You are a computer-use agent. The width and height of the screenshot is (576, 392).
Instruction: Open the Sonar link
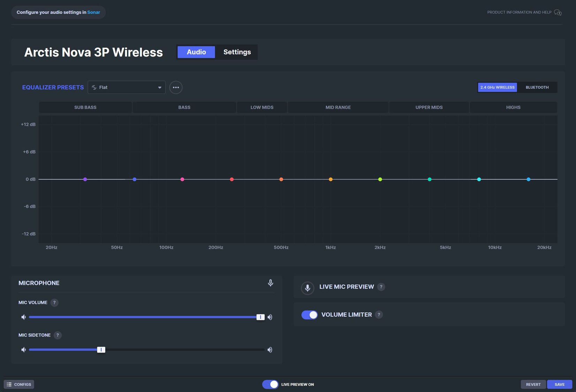93,12
